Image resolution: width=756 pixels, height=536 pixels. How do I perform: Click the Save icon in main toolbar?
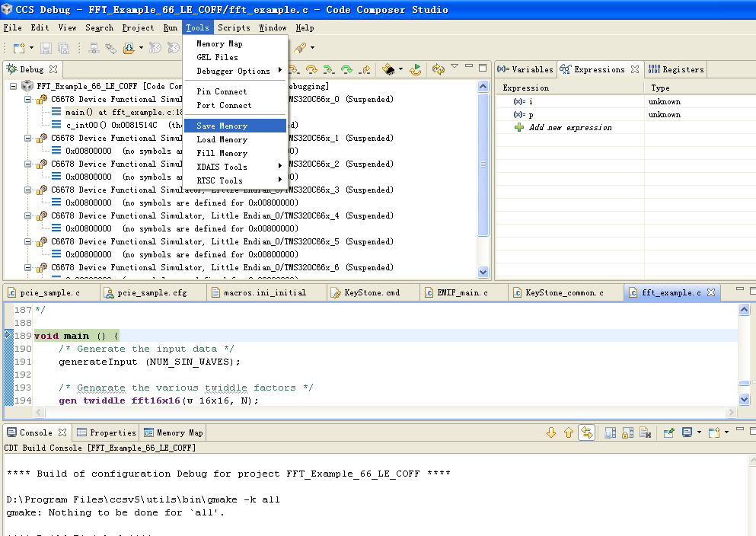46,48
